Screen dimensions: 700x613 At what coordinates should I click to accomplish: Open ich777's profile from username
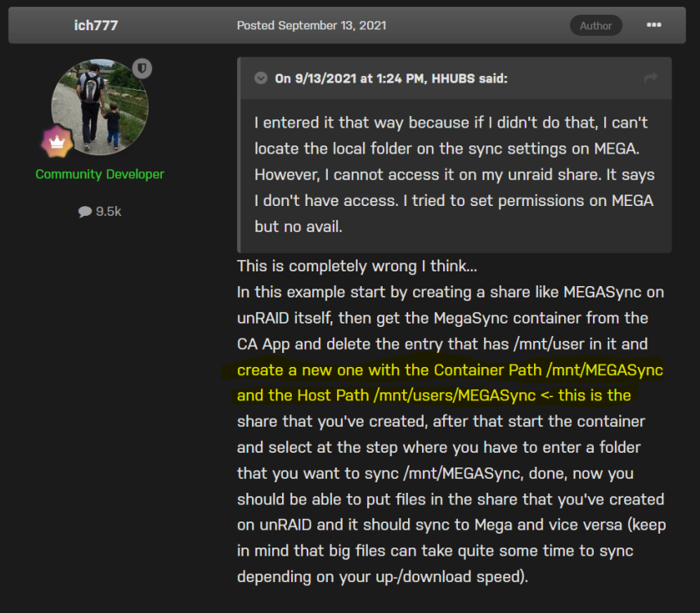coord(96,25)
